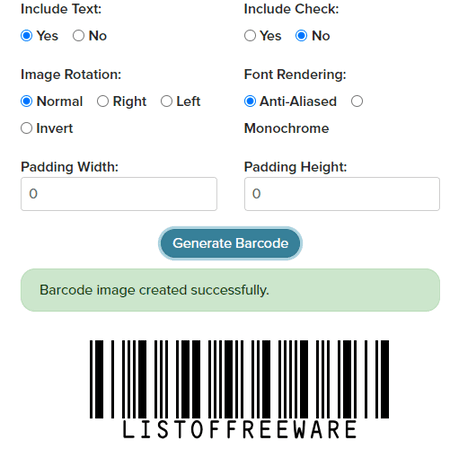Select the Invert rotation option
The image size is (450, 449).
point(26,128)
